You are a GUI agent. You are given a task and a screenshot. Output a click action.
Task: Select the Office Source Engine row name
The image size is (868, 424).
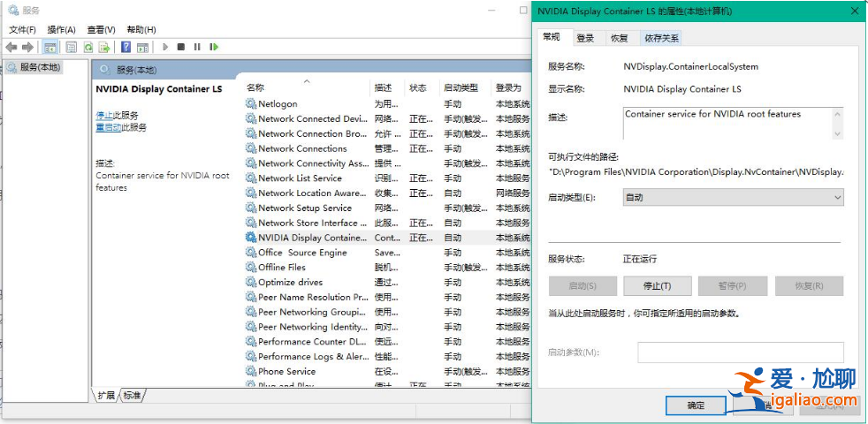tap(302, 253)
